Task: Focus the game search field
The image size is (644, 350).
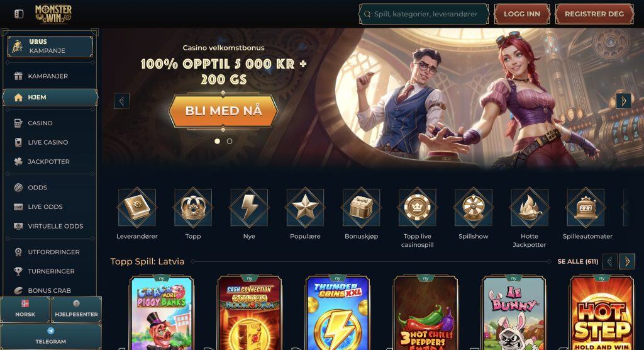Action: click(x=424, y=14)
